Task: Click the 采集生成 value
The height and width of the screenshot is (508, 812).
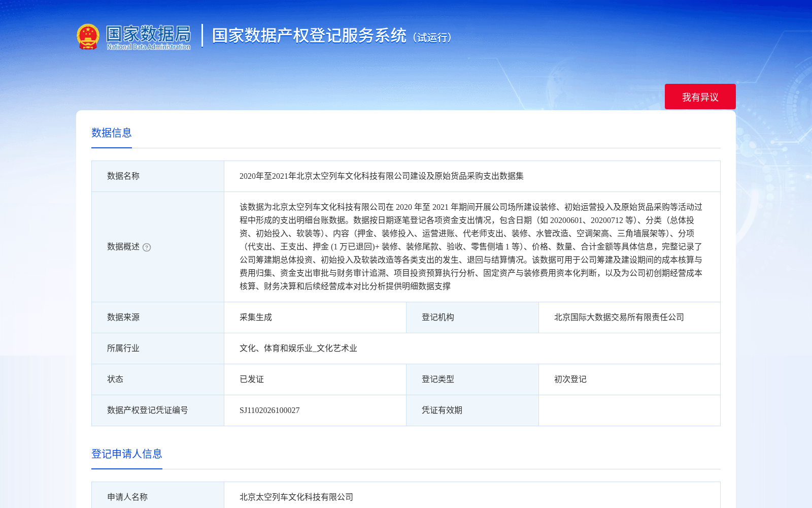Action: 256,317
